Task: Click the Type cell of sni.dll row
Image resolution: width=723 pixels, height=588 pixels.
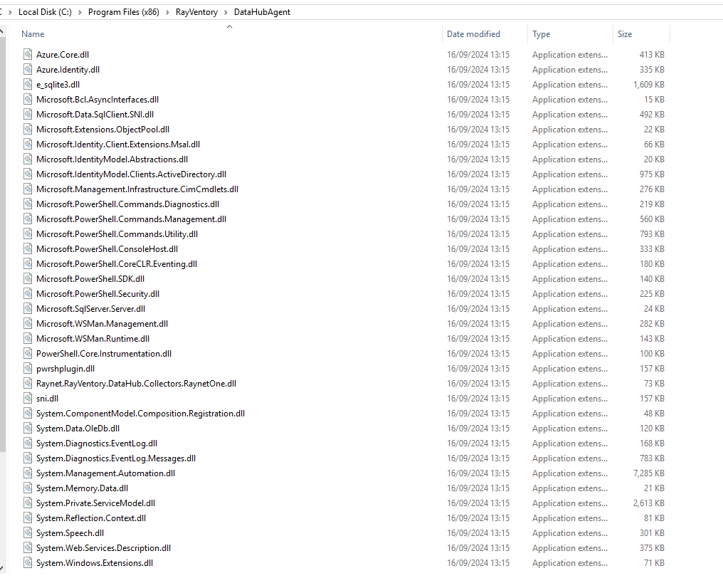Action: (570, 399)
